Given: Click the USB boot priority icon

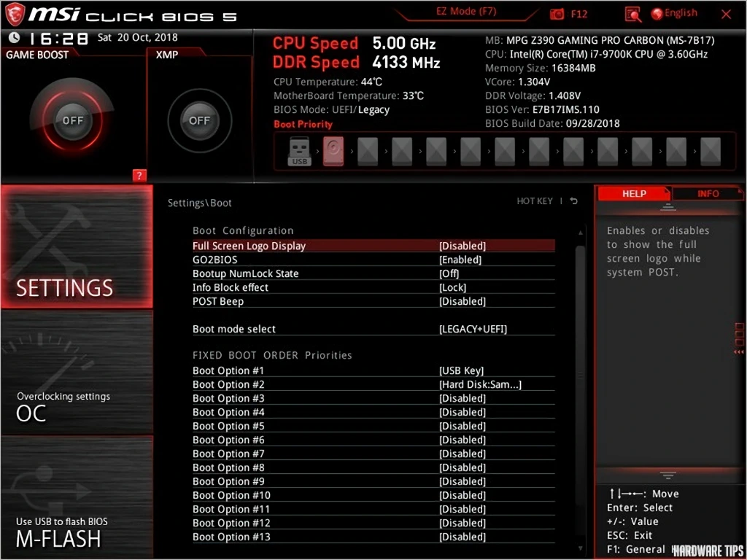Looking at the screenshot, I should [299, 152].
